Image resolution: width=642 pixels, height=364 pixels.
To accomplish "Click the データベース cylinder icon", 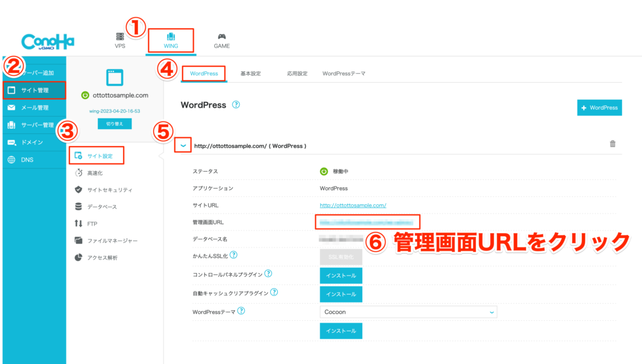I will 78,207.
